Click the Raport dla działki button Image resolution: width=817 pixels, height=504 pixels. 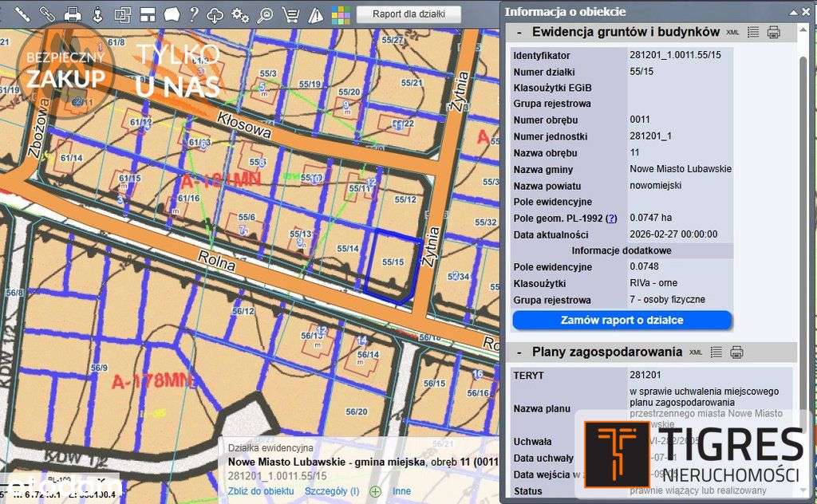(408, 14)
